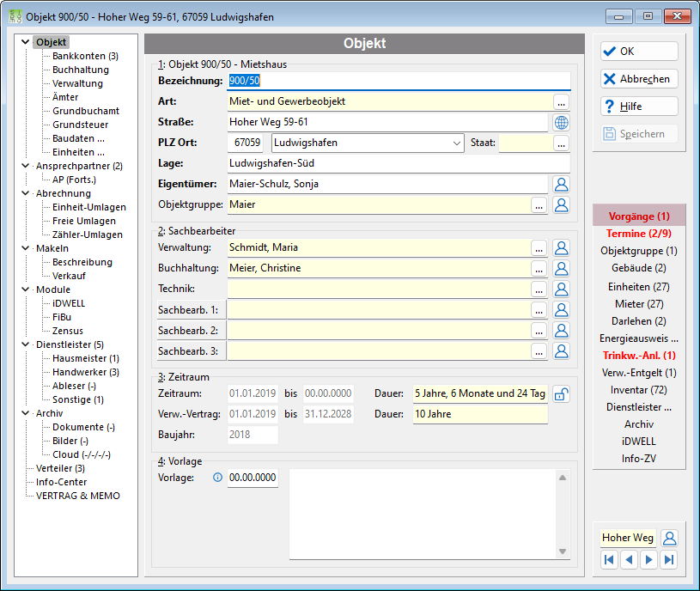
Task: Open the Art selection ellipsis button
Action: 561,101
